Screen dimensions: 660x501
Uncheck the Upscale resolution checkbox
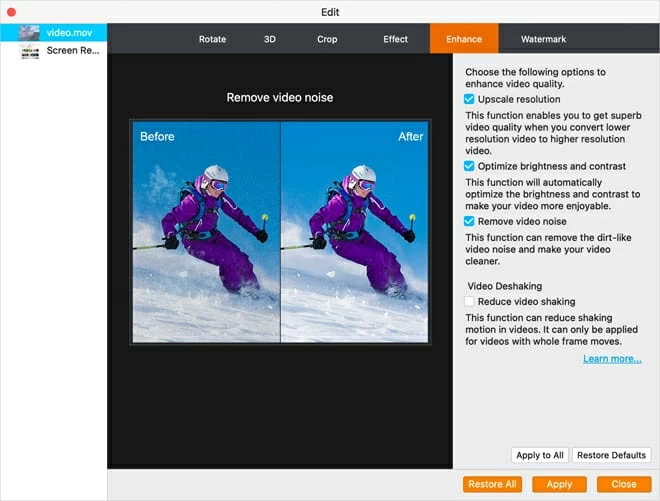tap(469, 100)
